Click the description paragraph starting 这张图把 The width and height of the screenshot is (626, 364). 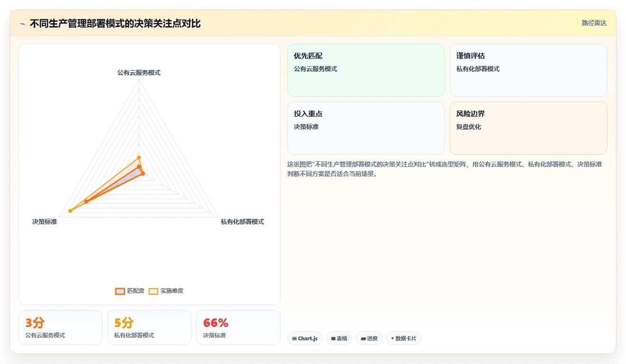click(445, 169)
